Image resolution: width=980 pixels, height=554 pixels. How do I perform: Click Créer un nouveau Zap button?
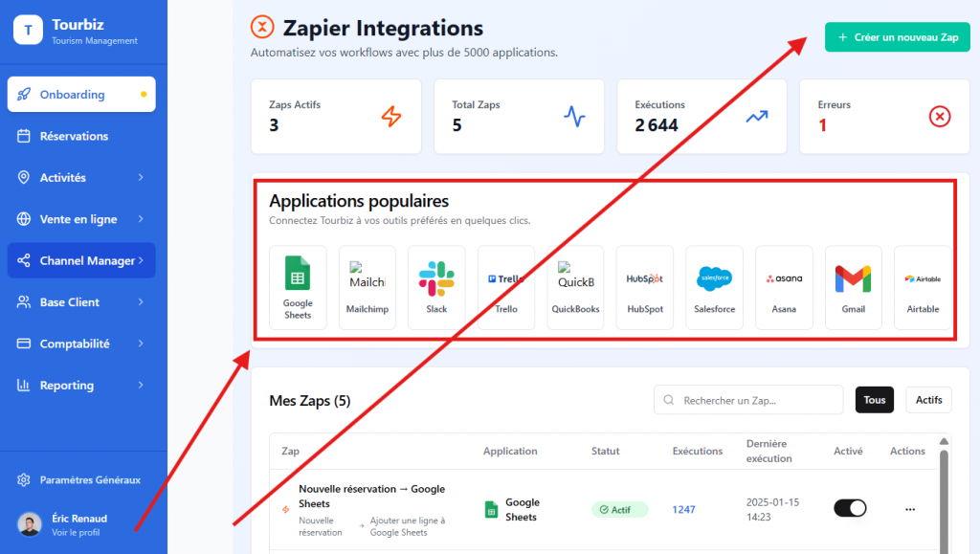point(897,37)
